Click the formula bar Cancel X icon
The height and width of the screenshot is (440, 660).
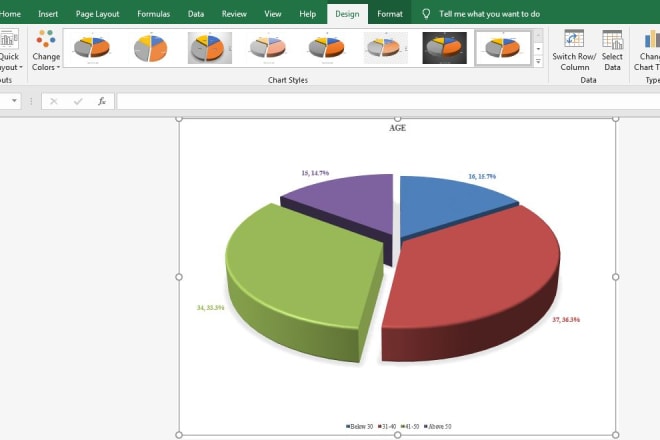(54, 101)
